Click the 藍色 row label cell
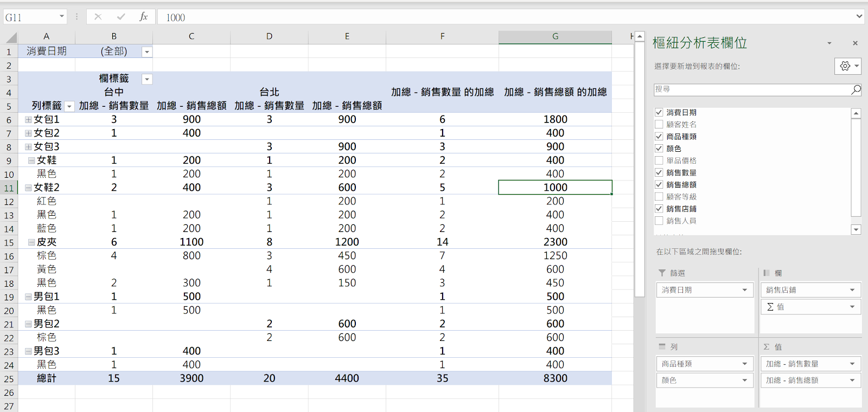868x412 pixels. coord(47,228)
